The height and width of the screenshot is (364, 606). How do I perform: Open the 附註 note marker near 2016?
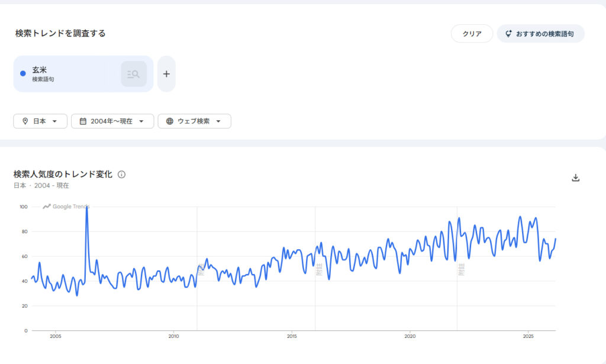pyautogui.click(x=319, y=270)
